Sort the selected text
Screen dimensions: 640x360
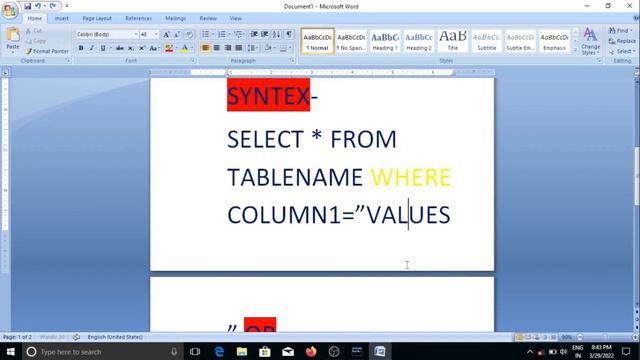tap(276, 35)
